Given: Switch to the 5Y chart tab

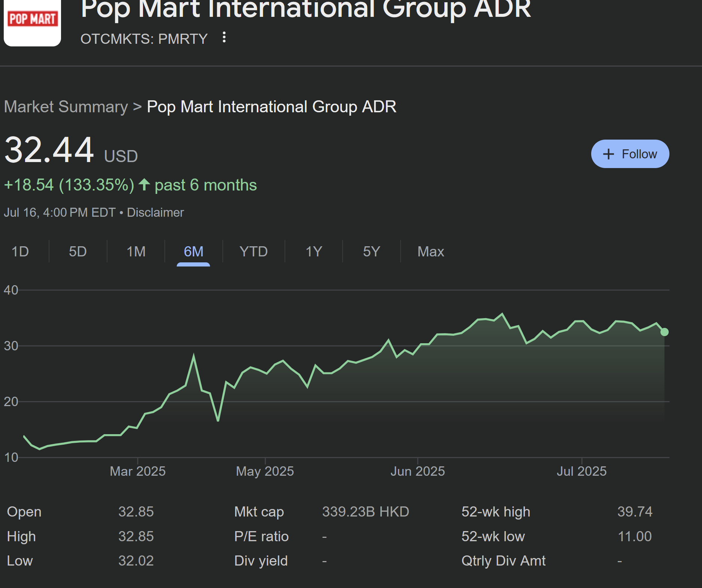Looking at the screenshot, I should point(372,252).
